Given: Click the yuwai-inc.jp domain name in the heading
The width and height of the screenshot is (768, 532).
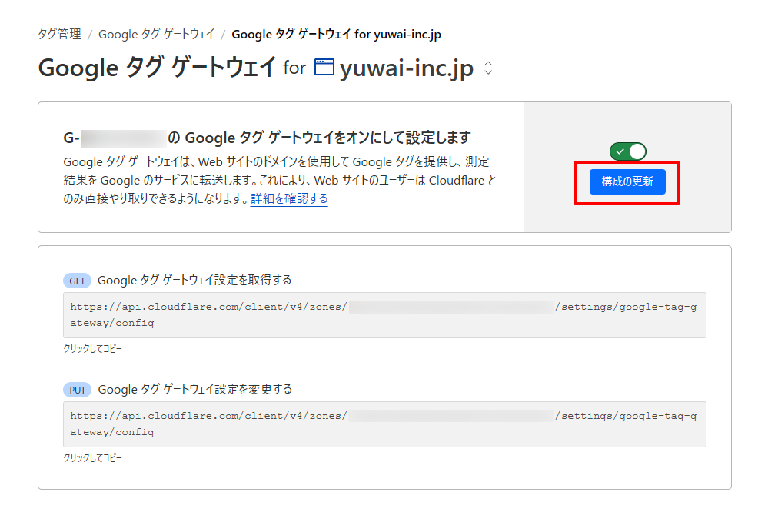Looking at the screenshot, I should pos(407,68).
